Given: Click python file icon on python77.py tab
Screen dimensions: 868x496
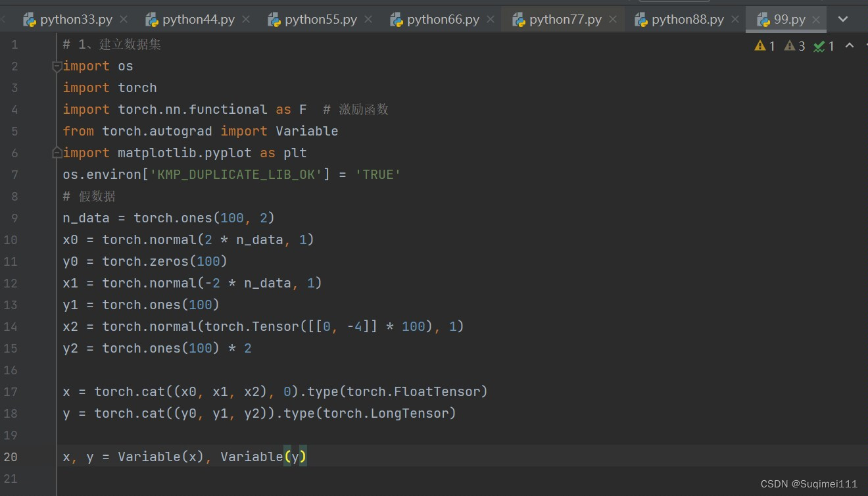Looking at the screenshot, I should click(x=519, y=20).
